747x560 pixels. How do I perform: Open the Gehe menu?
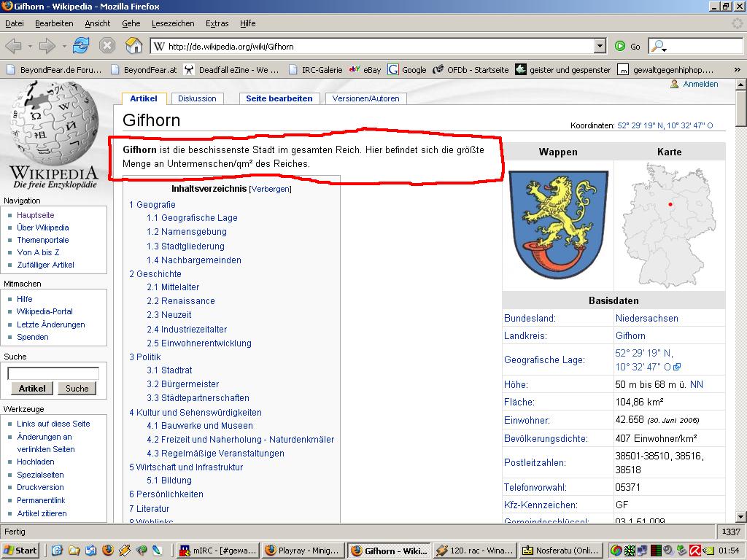(x=131, y=23)
